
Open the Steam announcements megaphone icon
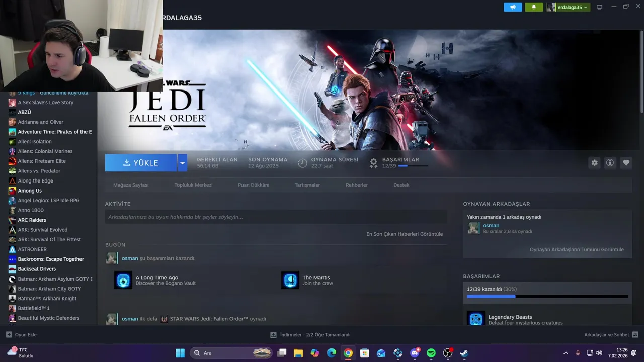513,7
